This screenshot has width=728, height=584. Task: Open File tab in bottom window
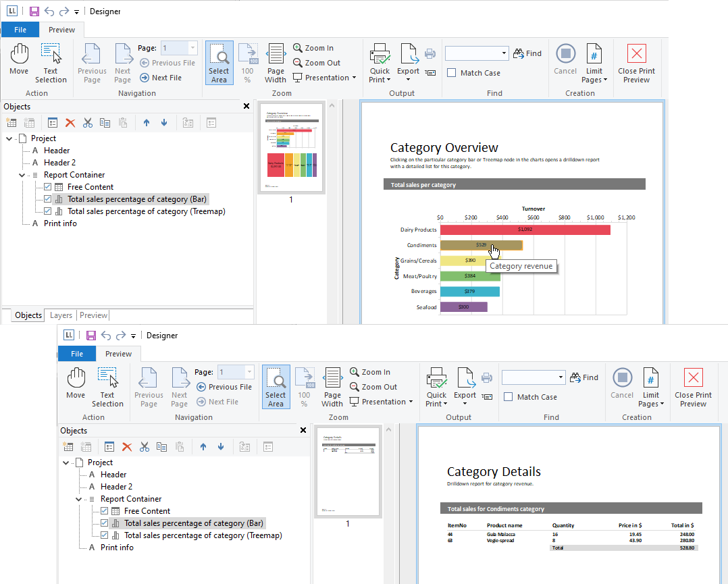coord(76,354)
